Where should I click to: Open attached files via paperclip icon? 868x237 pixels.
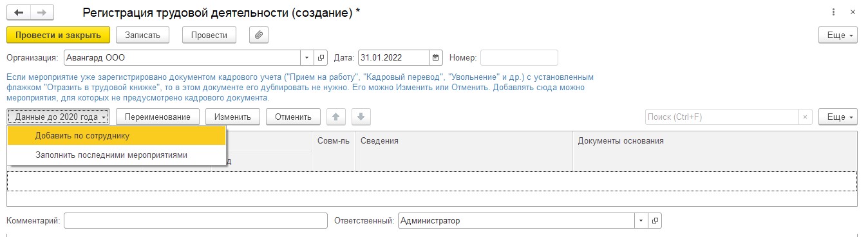(258, 35)
